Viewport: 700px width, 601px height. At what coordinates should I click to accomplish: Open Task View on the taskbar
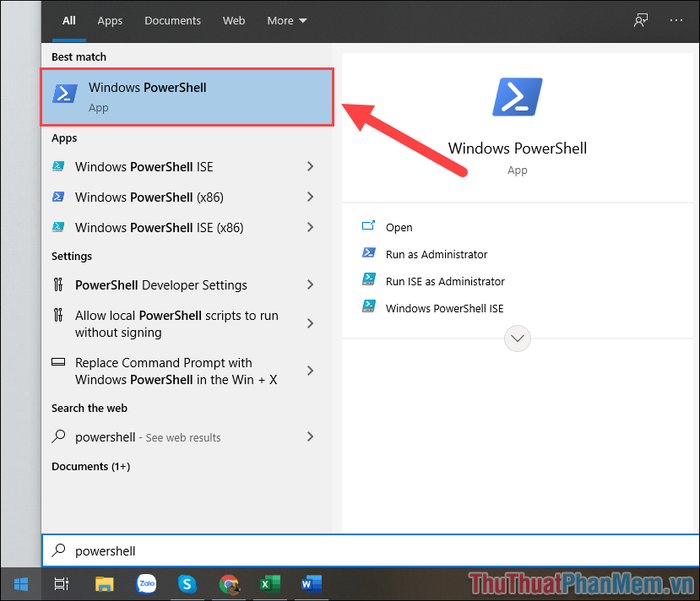click(x=62, y=584)
